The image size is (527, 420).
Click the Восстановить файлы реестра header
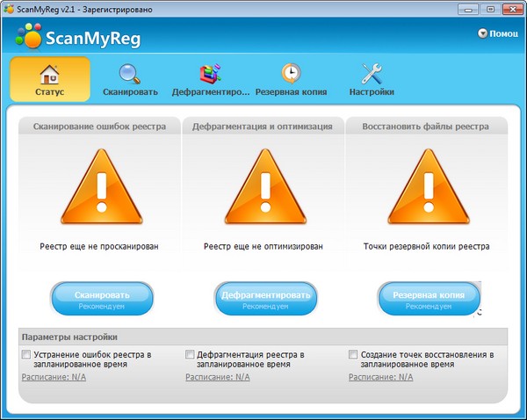(426, 127)
